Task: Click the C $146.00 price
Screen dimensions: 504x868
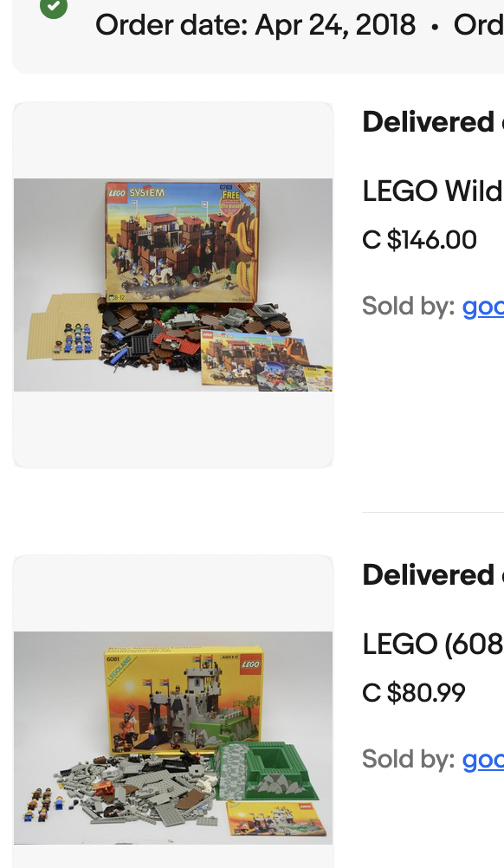Action: click(x=419, y=240)
